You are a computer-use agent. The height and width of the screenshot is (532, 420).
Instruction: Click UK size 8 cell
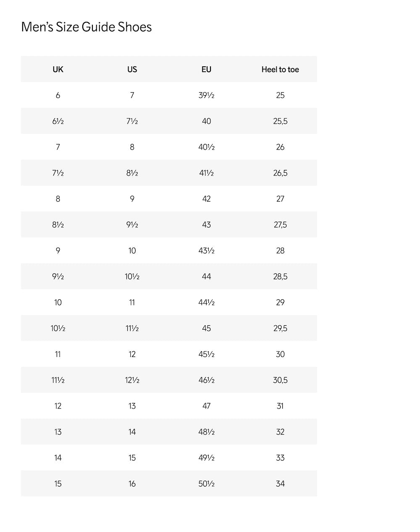[58, 199]
